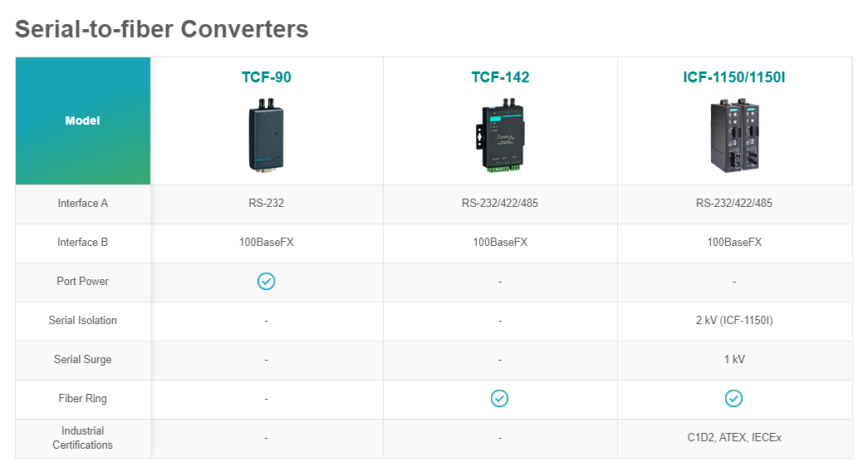The height and width of the screenshot is (472, 868).
Task: Select the Interface B row label
Action: [x=83, y=242]
